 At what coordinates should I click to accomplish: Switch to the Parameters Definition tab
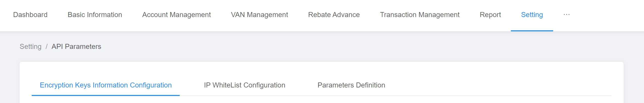point(351,85)
